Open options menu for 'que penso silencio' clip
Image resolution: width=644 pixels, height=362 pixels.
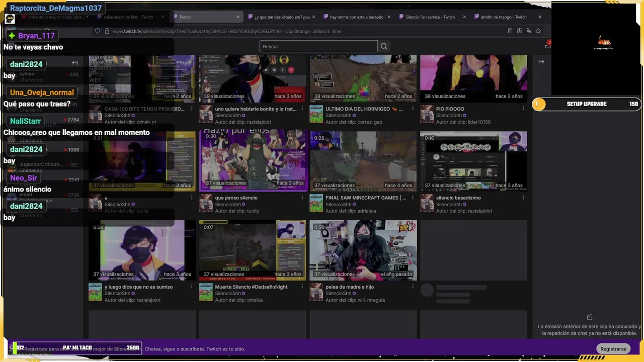pos(302,198)
